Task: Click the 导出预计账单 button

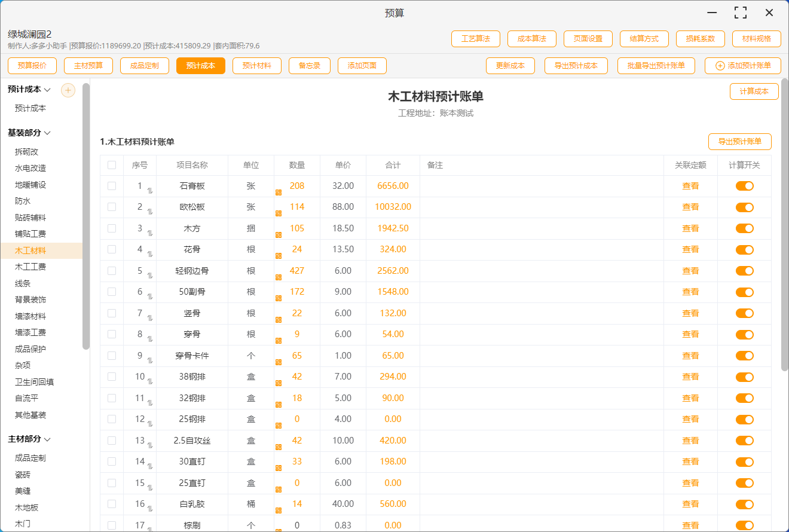Action: pos(739,142)
